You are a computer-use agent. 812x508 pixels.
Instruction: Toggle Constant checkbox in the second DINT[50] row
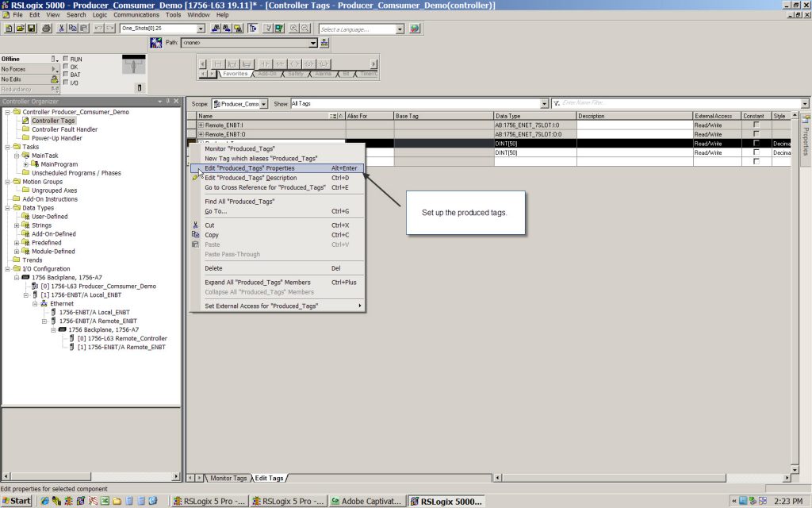pos(756,152)
